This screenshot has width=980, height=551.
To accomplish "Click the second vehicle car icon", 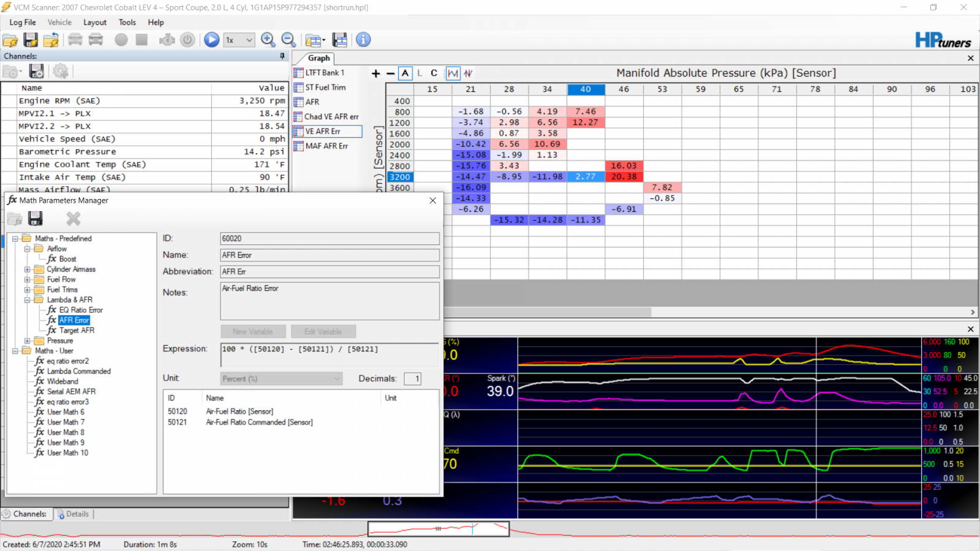I will coord(96,40).
